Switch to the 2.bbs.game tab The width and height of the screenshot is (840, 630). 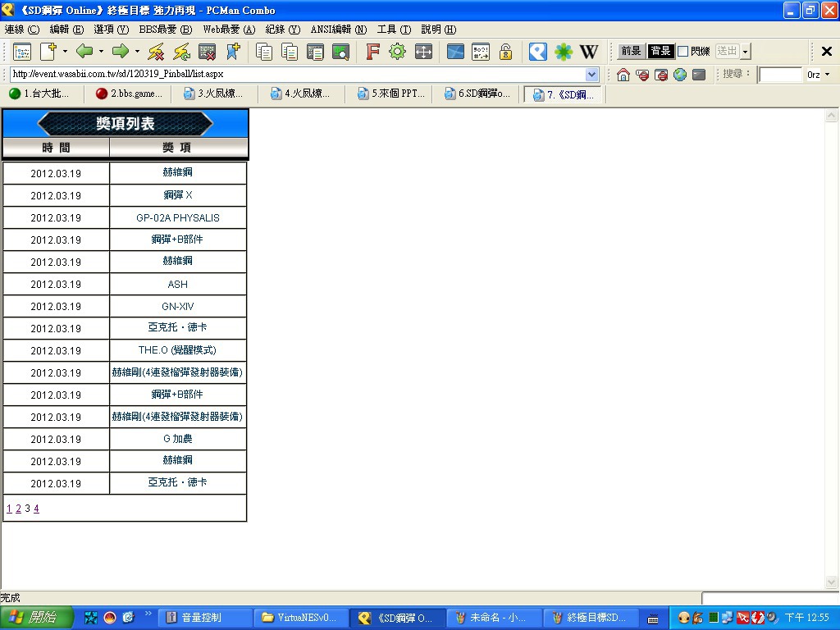tap(129, 94)
